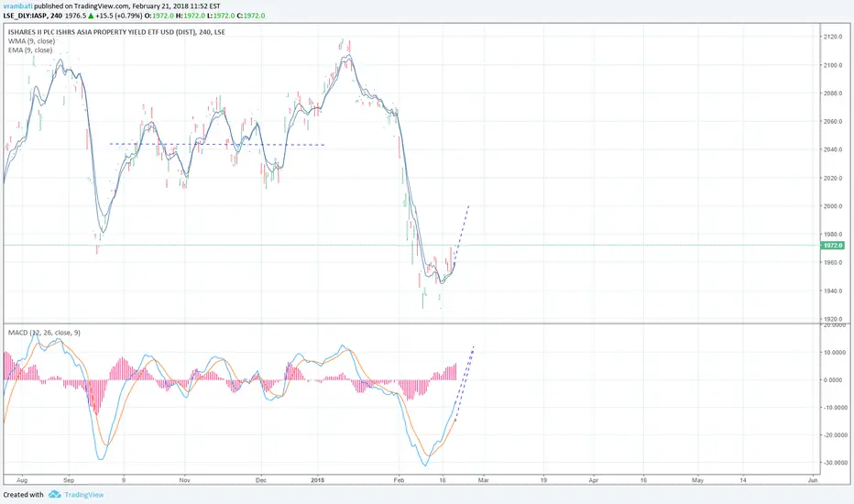Screen dimensions: 854x504
Task: Click the "Created with" footer text
Action: 24,495
